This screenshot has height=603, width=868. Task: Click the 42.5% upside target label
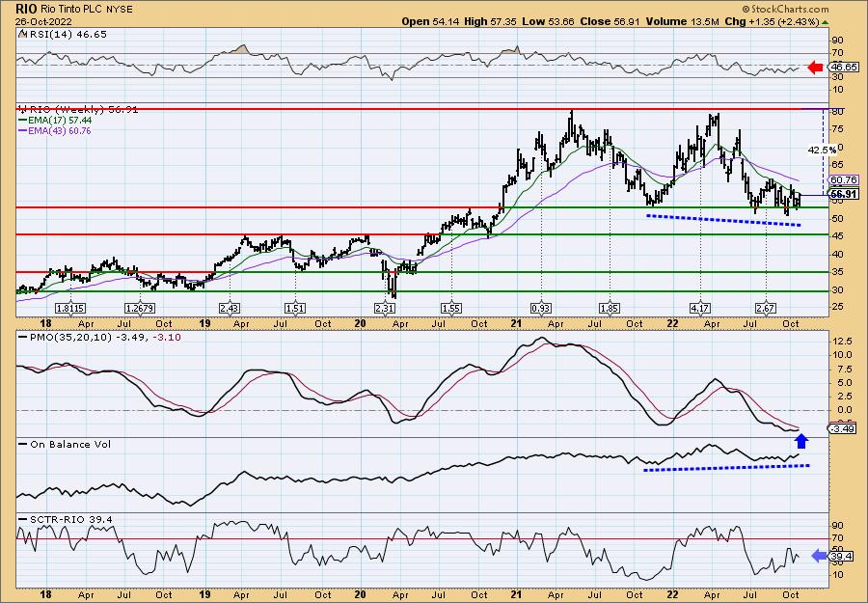pos(822,151)
